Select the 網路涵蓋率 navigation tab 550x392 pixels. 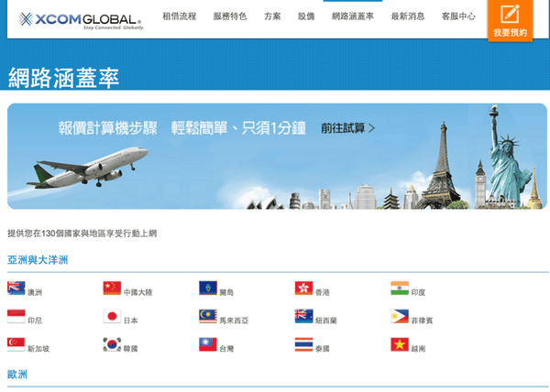(352, 16)
